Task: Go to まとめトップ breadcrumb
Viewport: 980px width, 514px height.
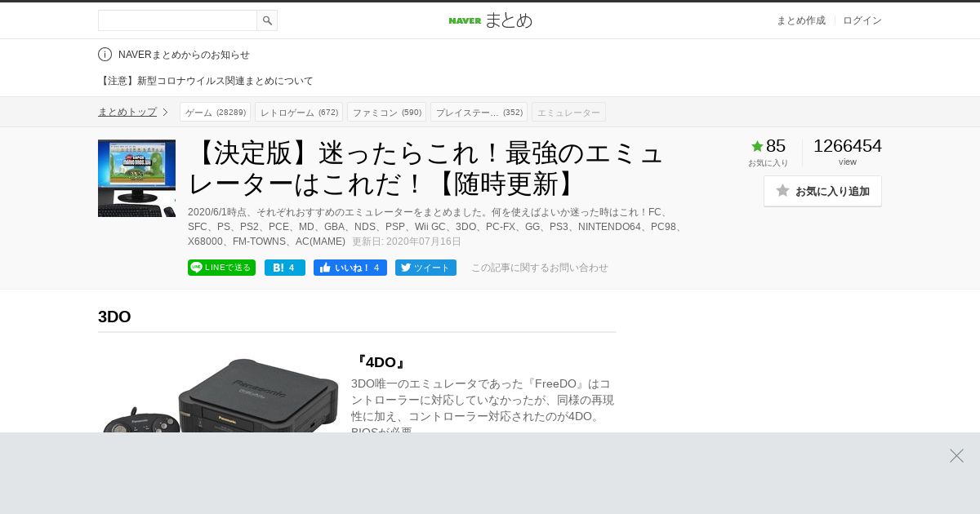Action: pyautogui.click(x=127, y=112)
